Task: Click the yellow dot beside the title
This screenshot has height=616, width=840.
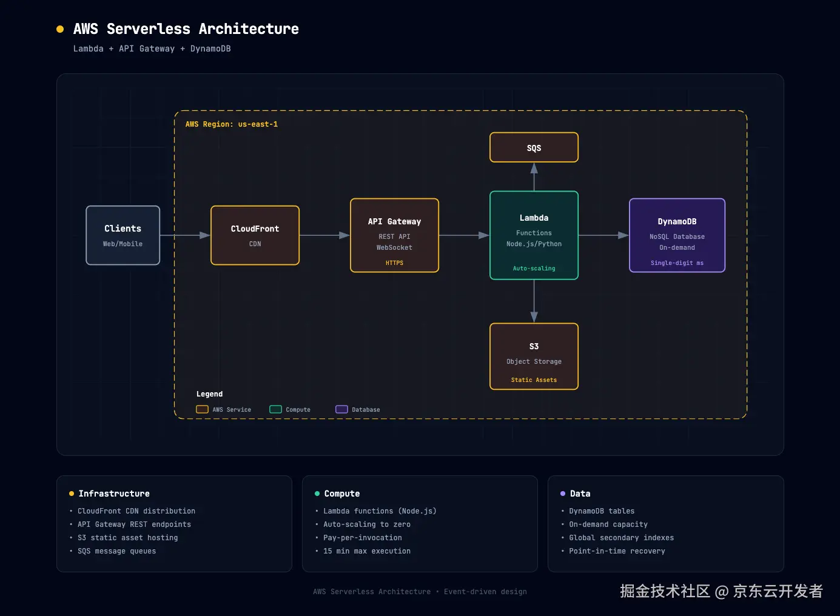Action: (60, 29)
